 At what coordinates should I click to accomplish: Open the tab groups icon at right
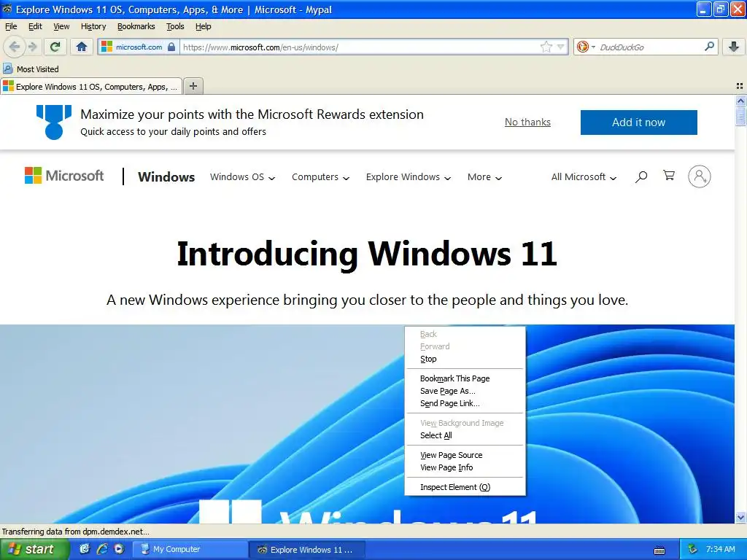[740, 86]
